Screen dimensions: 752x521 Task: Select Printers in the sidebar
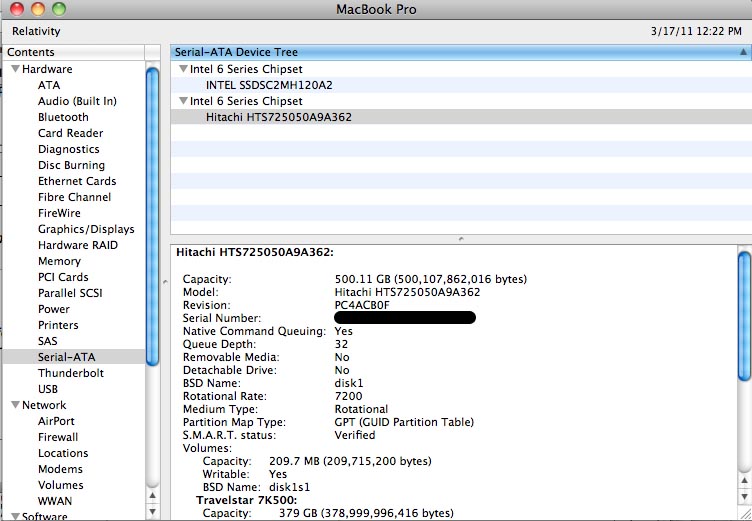coord(58,325)
